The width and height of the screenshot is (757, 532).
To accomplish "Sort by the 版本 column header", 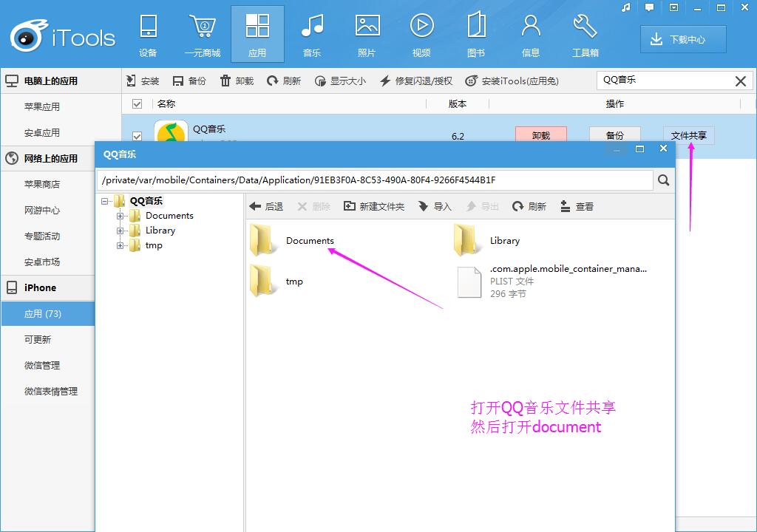I will point(457,103).
